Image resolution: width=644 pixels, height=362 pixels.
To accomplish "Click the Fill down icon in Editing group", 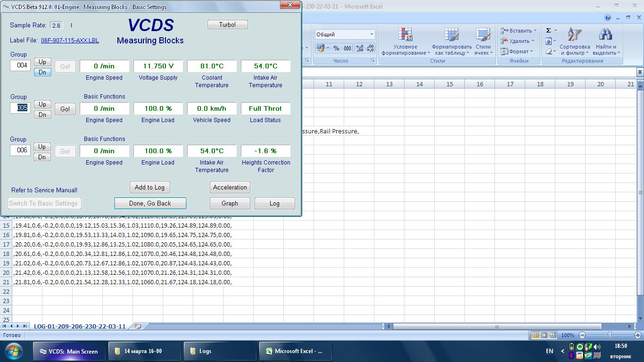I will (x=548, y=41).
